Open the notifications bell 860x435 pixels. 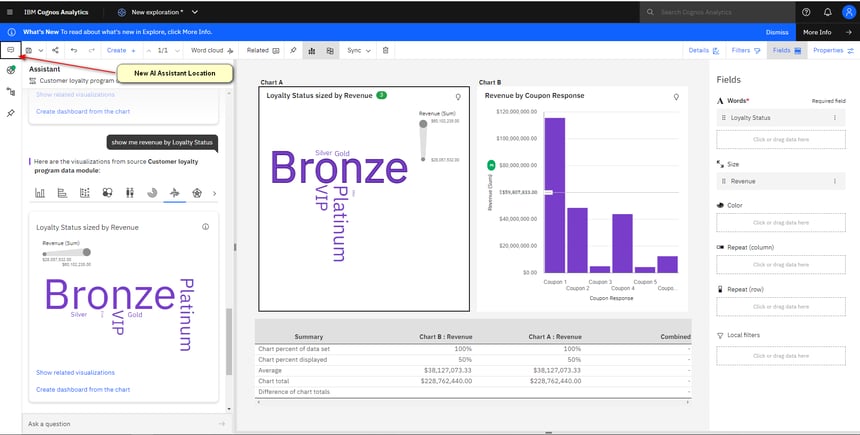(828, 12)
